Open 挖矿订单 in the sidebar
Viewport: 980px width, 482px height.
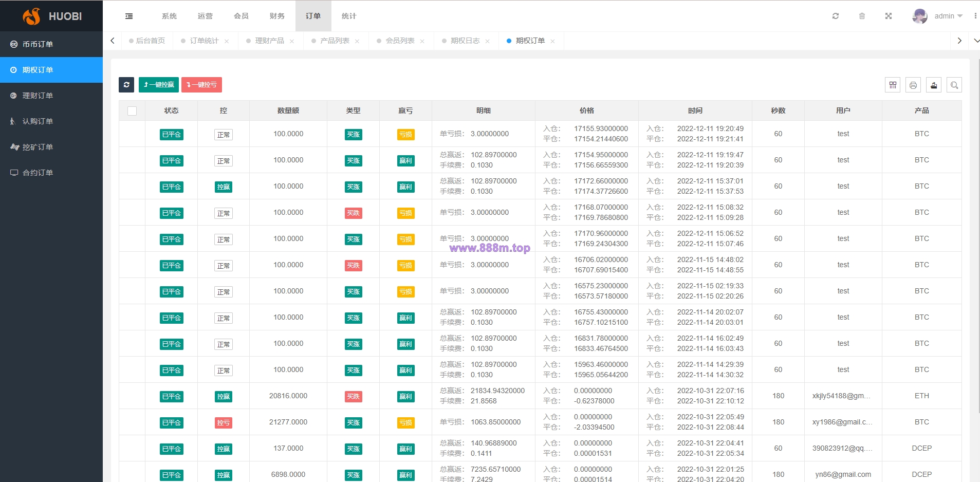click(x=51, y=147)
